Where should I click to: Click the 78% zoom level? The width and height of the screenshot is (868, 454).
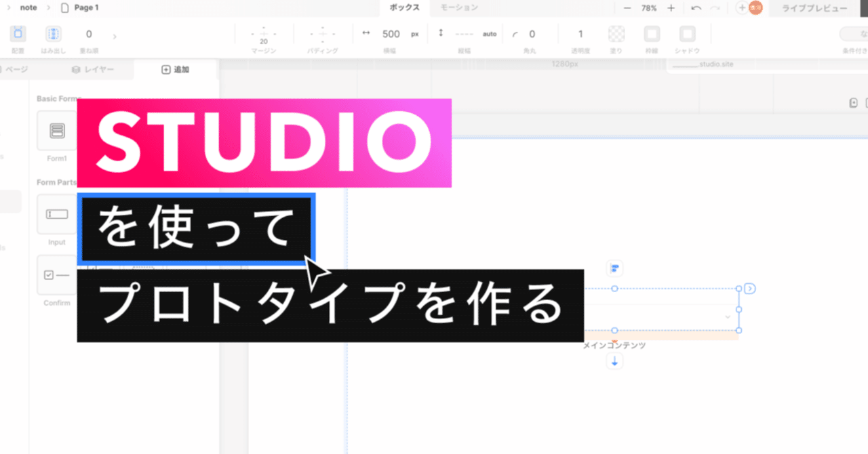[649, 8]
